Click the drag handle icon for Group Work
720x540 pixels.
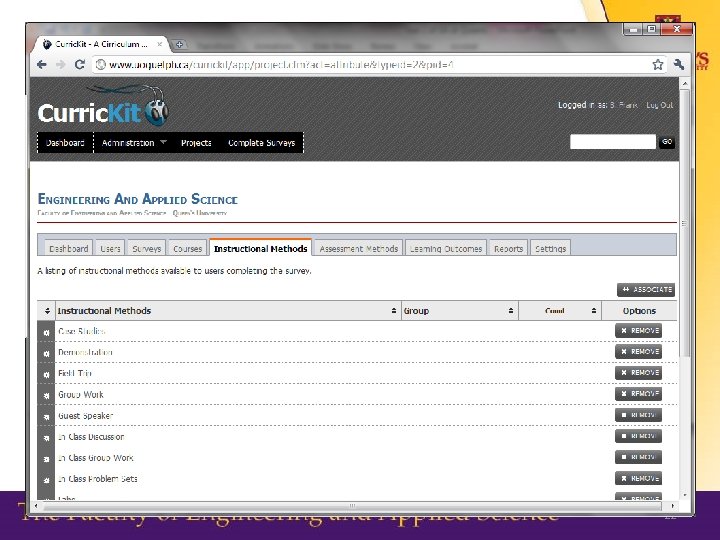point(46,395)
